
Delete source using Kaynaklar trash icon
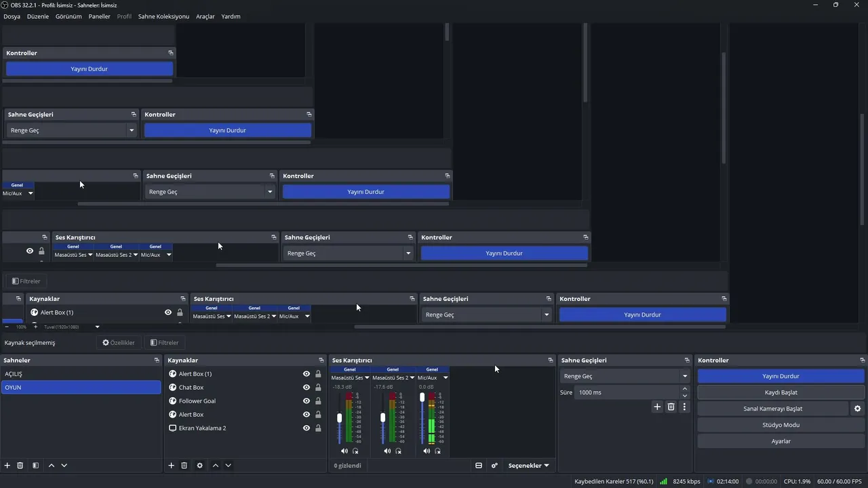[x=184, y=466]
